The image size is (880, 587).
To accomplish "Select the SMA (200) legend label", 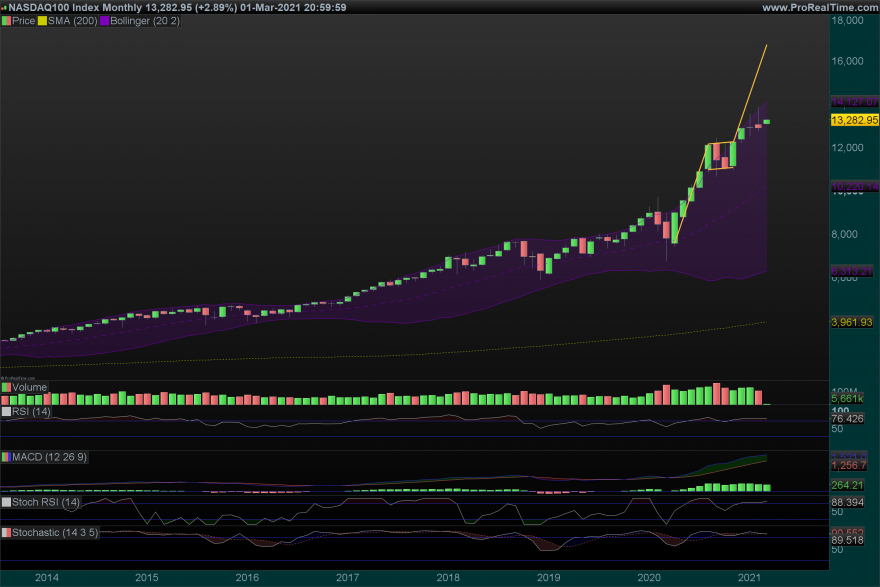I will [72, 21].
